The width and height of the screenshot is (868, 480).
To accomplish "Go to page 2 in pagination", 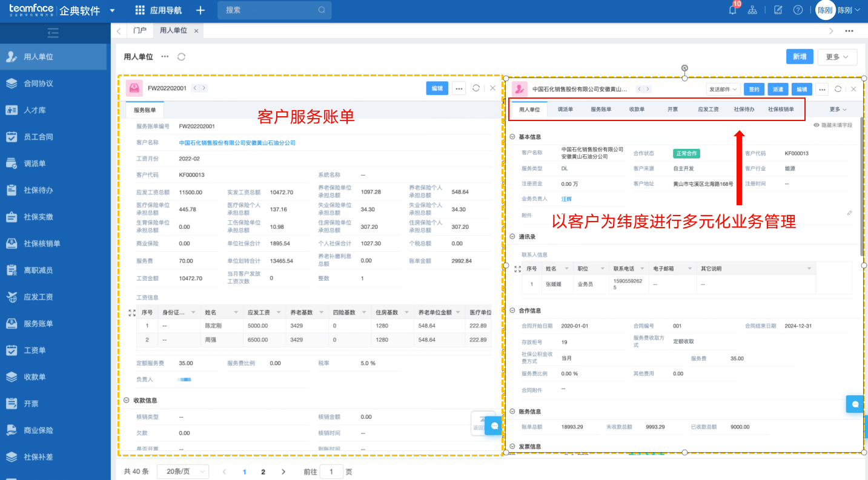I will tap(263, 472).
